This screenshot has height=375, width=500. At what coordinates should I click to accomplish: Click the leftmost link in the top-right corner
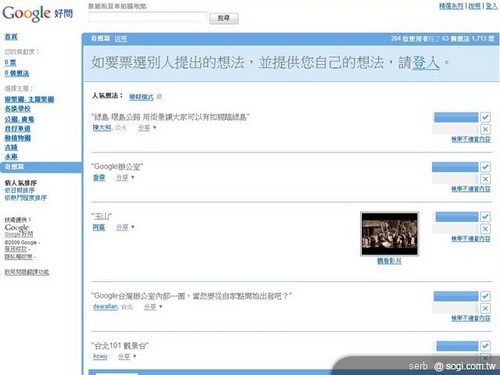pyautogui.click(x=451, y=6)
